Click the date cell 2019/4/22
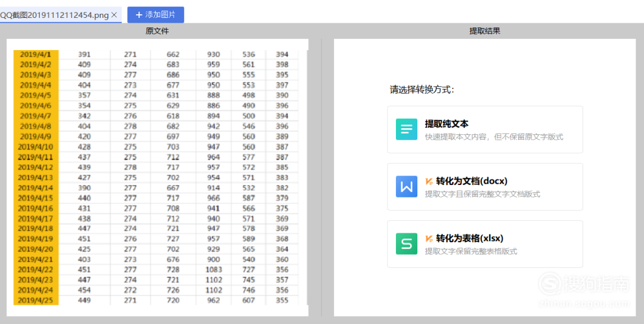The image size is (644, 324). point(36,269)
